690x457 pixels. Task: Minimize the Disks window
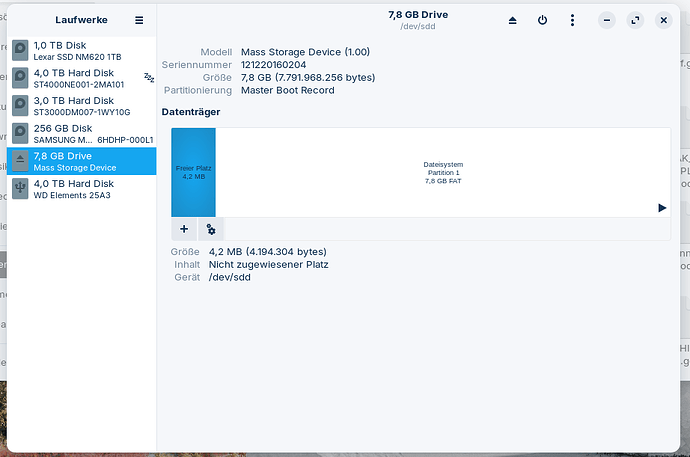pyautogui.click(x=607, y=20)
